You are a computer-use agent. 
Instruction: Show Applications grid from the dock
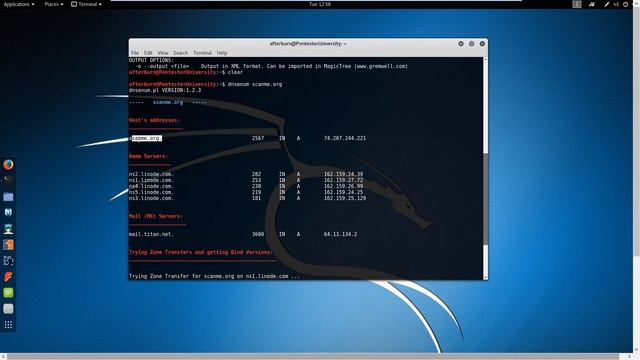point(8,325)
